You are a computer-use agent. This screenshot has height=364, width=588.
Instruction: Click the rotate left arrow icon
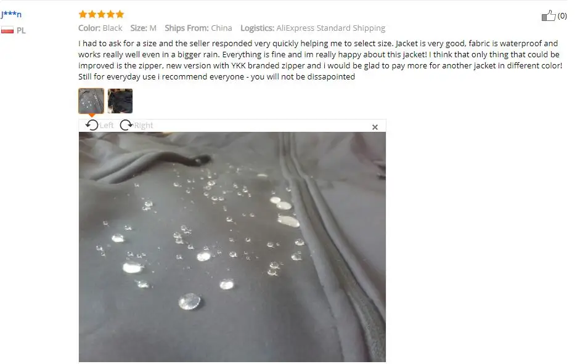point(91,125)
